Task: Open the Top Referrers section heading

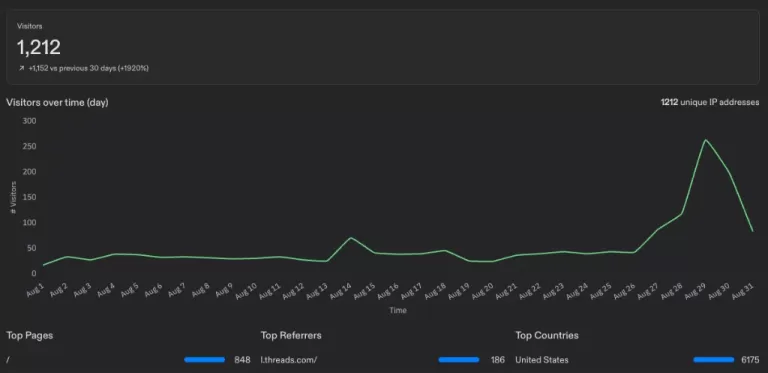Action: [291, 335]
